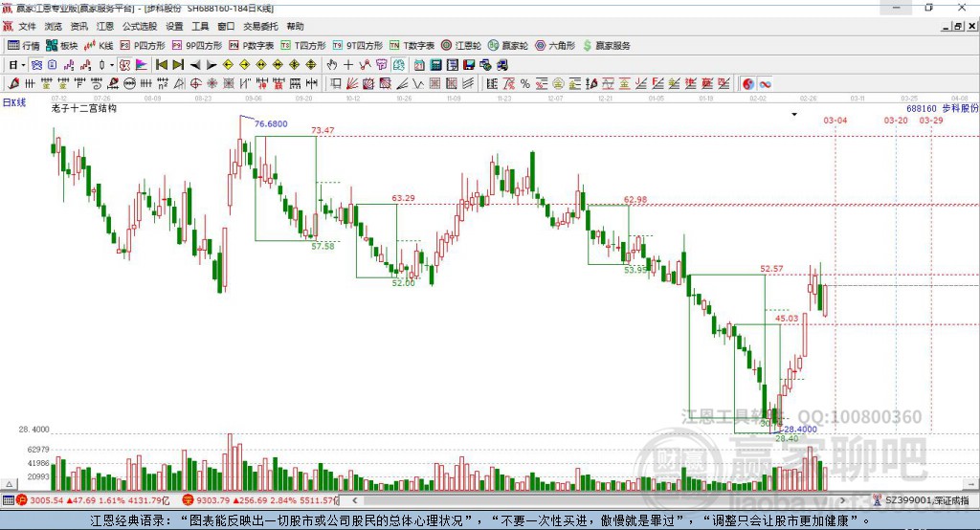Open the calendar icon numbered 21

pos(419,65)
